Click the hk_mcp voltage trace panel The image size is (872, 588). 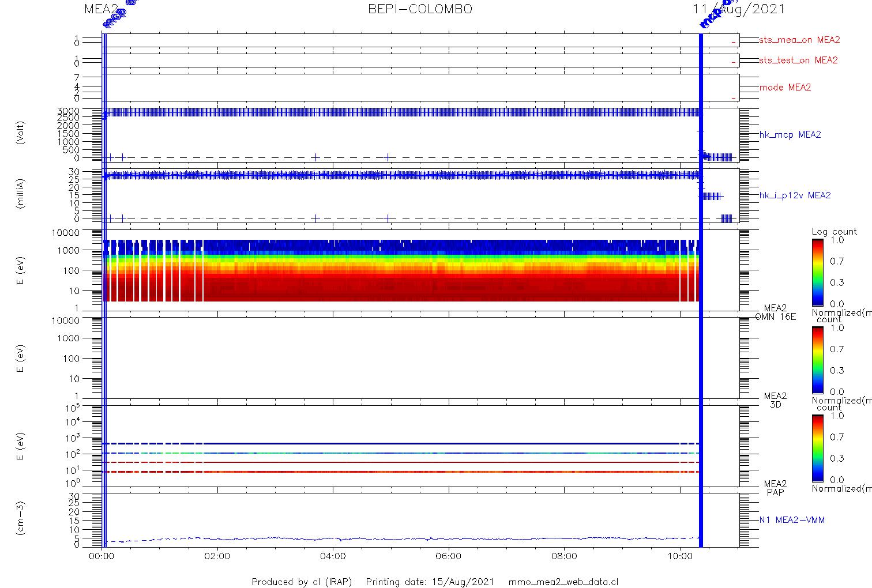coord(420,135)
